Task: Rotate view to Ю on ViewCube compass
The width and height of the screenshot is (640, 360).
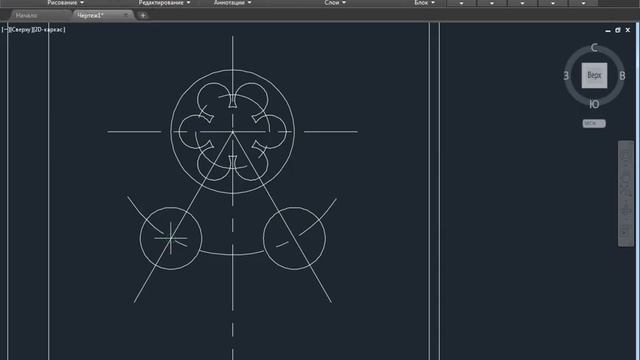Action: pos(594,104)
